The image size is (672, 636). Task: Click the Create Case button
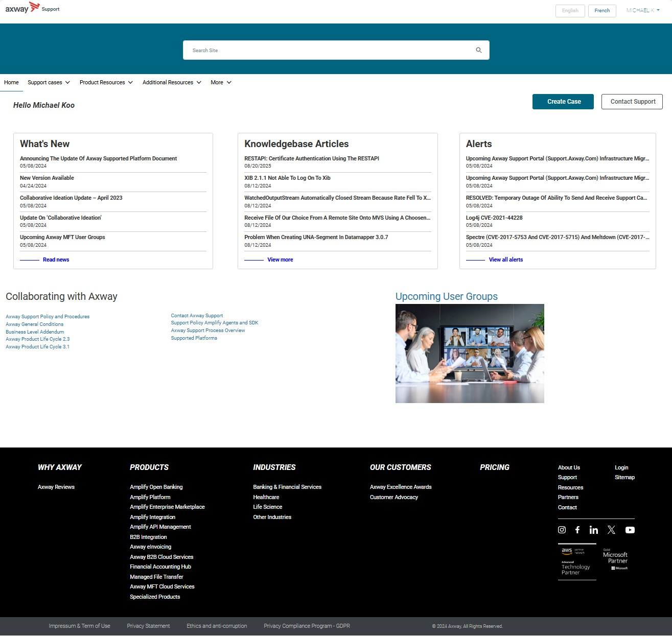[563, 101]
